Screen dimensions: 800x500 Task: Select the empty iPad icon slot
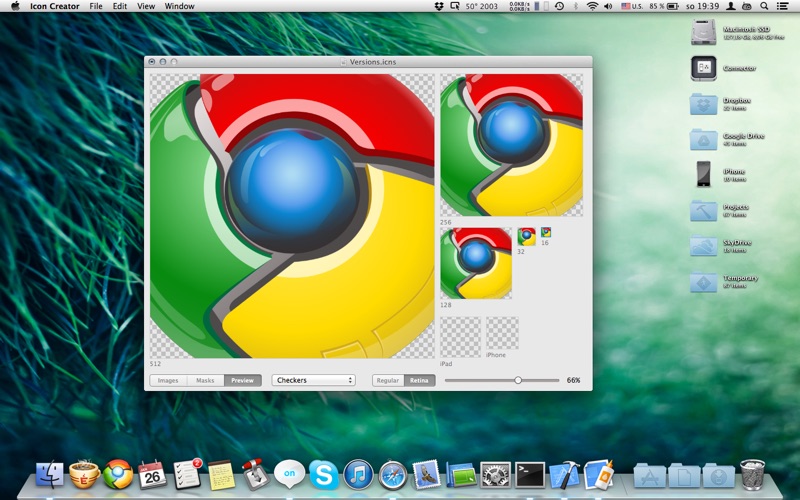point(461,337)
